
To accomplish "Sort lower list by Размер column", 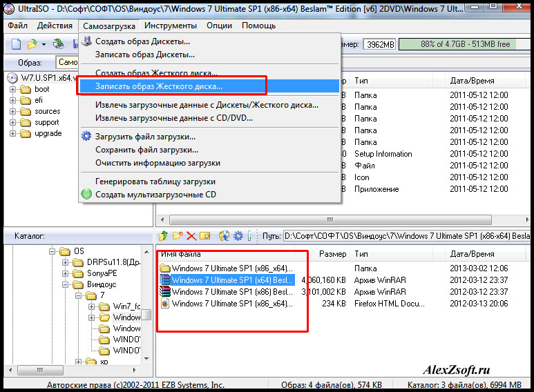I will (x=323, y=254).
